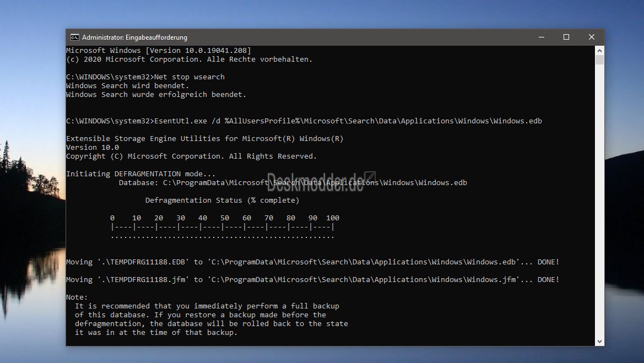Click the Deskmodder.de watermark text
The height and width of the screenshot is (363, 644).
click(316, 182)
